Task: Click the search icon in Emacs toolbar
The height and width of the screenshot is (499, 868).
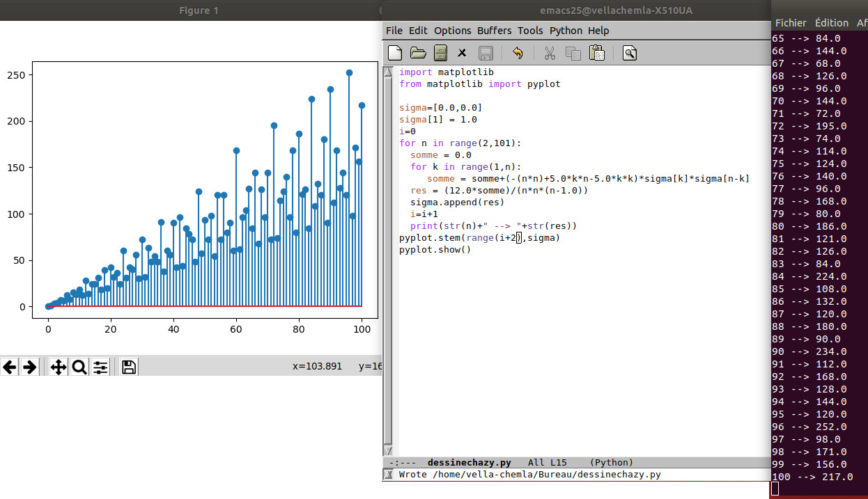Action: click(x=629, y=53)
